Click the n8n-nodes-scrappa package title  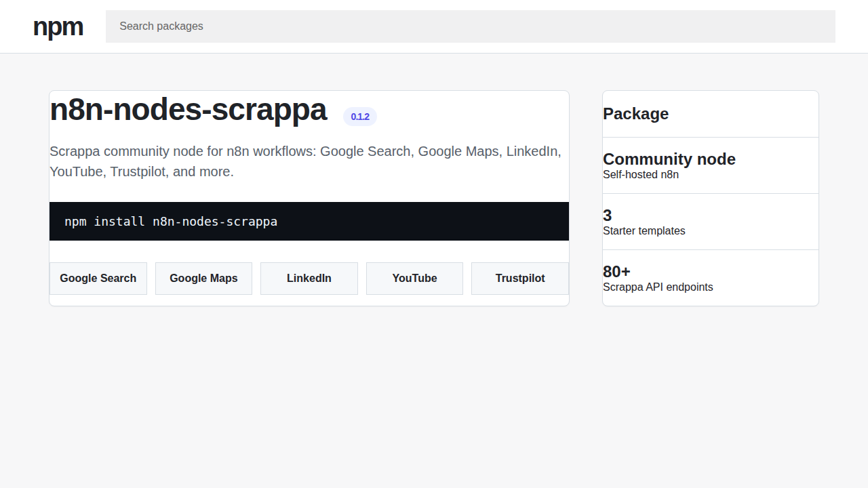click(x=189, y=109)
